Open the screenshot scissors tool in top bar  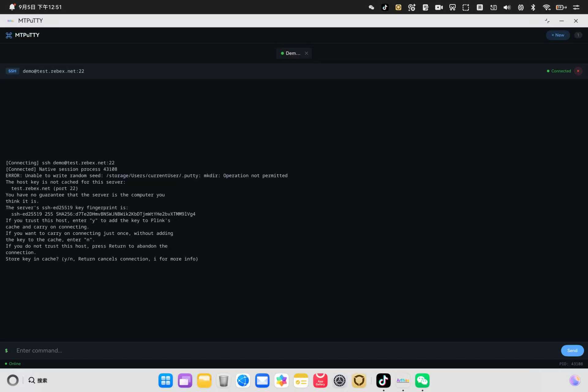coord(452,7)
